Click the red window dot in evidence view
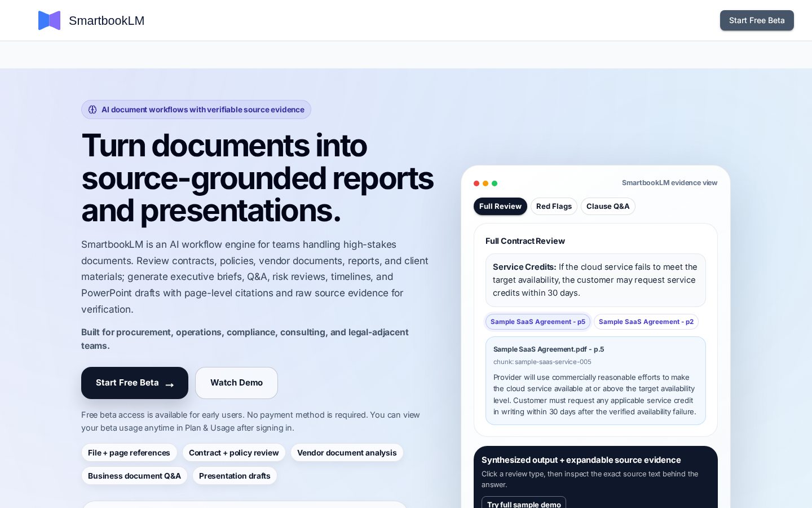The height and width of the screenshot is (508, 812). click(476, 183)
